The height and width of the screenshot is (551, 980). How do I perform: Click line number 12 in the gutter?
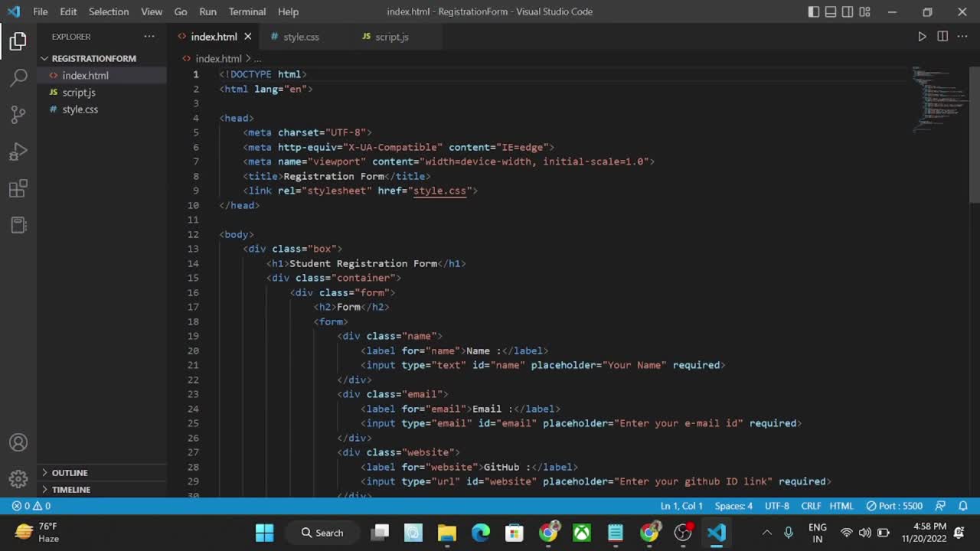click(x=193, y=234)
